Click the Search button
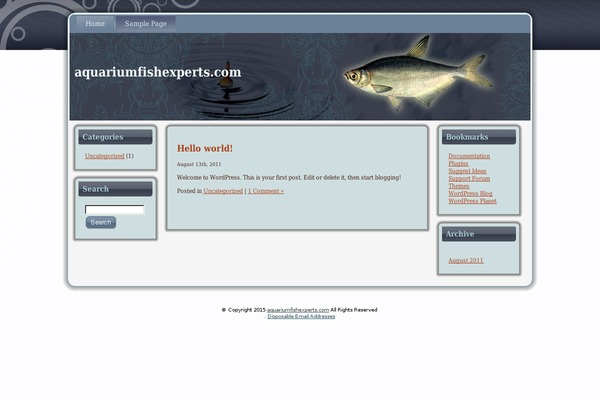 [101, 222]
